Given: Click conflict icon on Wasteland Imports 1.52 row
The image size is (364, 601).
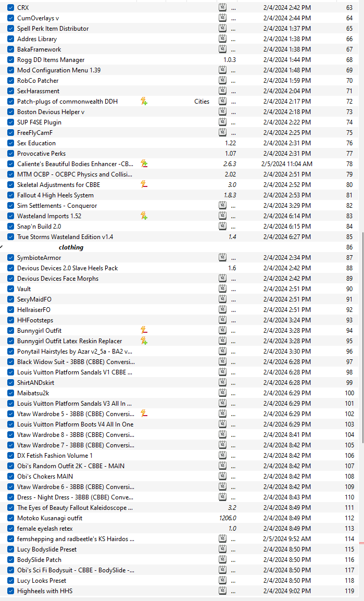Looking at the screenshot, I should [x=144, y=216].
